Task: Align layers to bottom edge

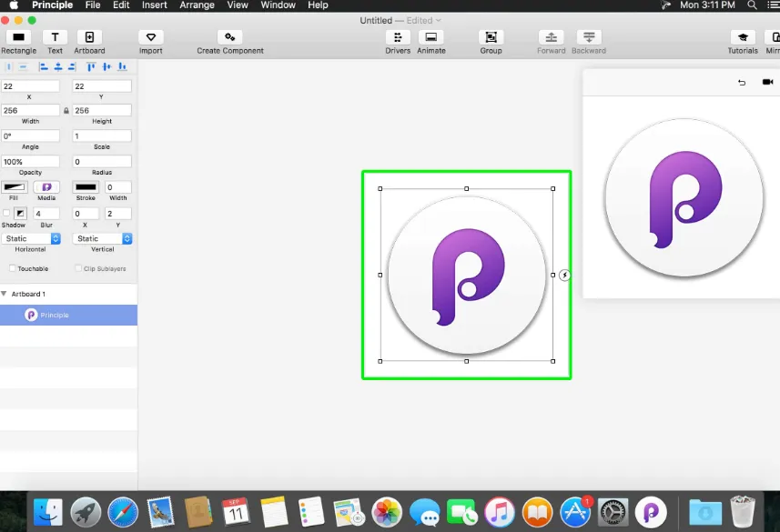Action: click(122, 66)
